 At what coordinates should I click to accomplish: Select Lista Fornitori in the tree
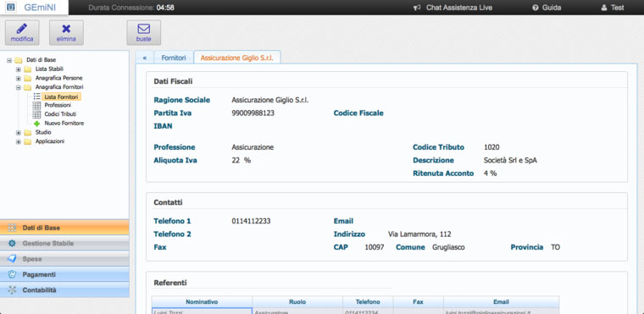tap(62, 96)
